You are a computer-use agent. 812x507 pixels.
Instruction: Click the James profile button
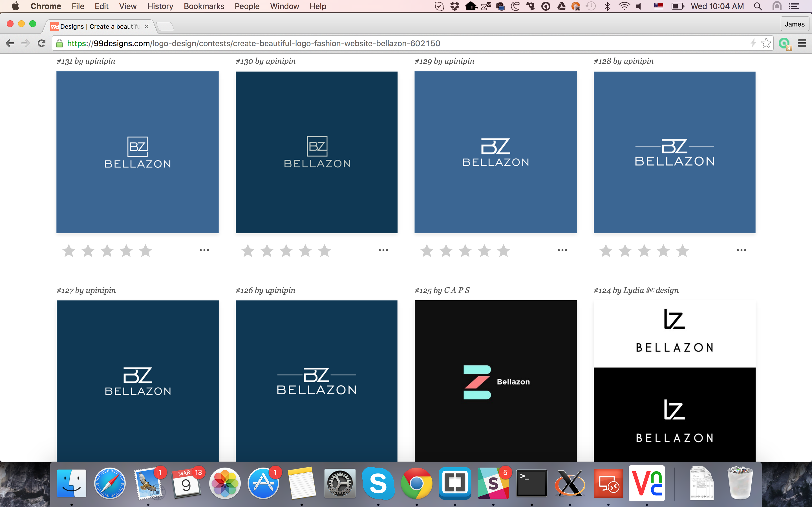click(x=794, y=24)
